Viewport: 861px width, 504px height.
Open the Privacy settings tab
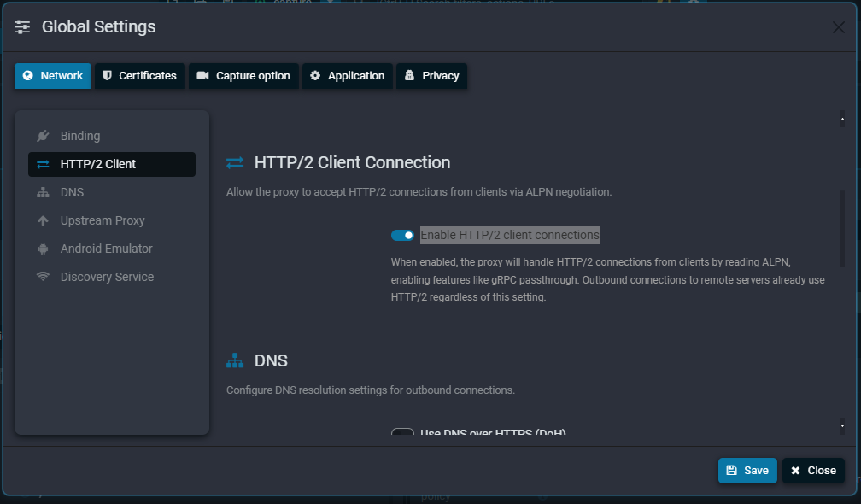431,75
